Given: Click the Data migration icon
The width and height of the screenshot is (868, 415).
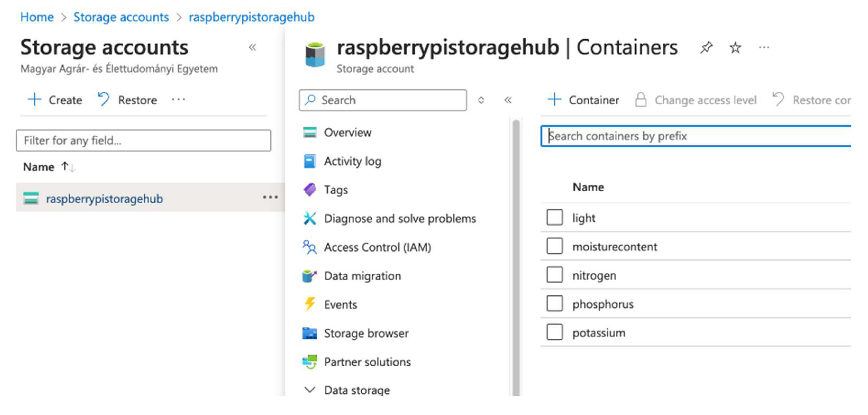Looking at the screenshot, I should tap(310, 276).
